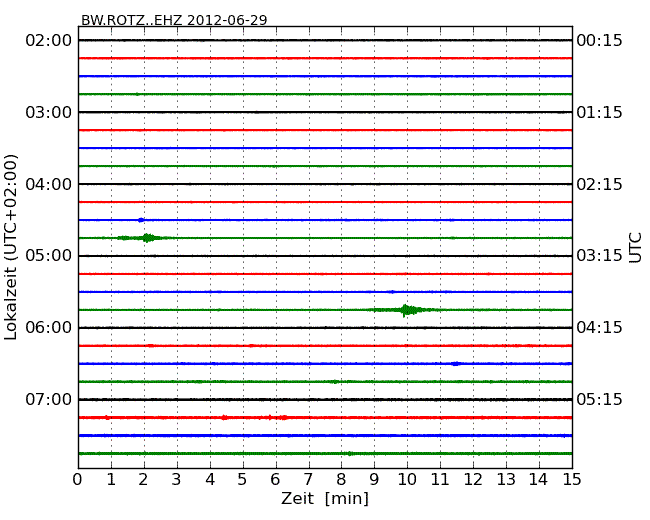Select x-axis tick label 7
The image size is (650, 520).
click(x=308, y=480)
